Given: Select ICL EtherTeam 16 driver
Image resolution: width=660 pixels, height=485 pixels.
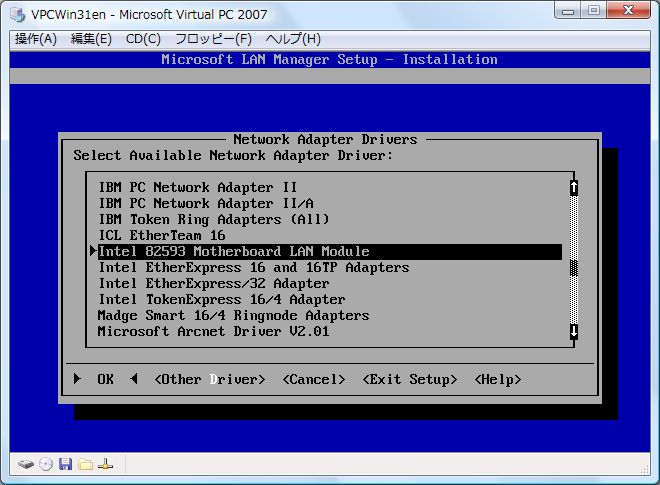Looking at the screenshot, I should tap(330, 235).
